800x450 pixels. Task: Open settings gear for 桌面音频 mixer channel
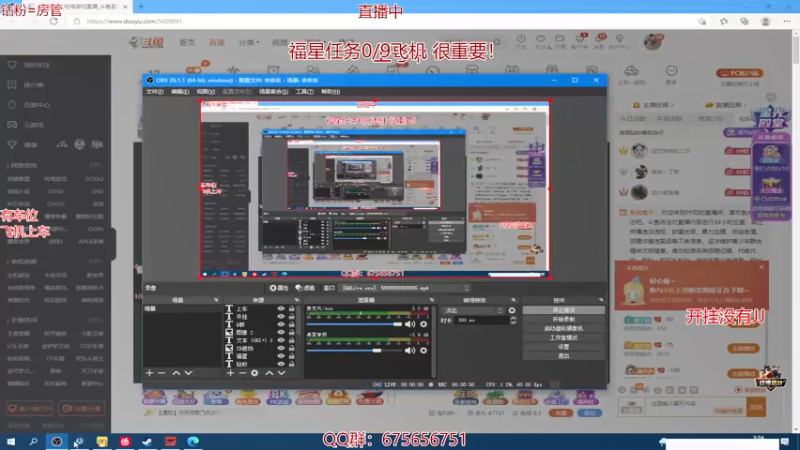coord(423,351)
